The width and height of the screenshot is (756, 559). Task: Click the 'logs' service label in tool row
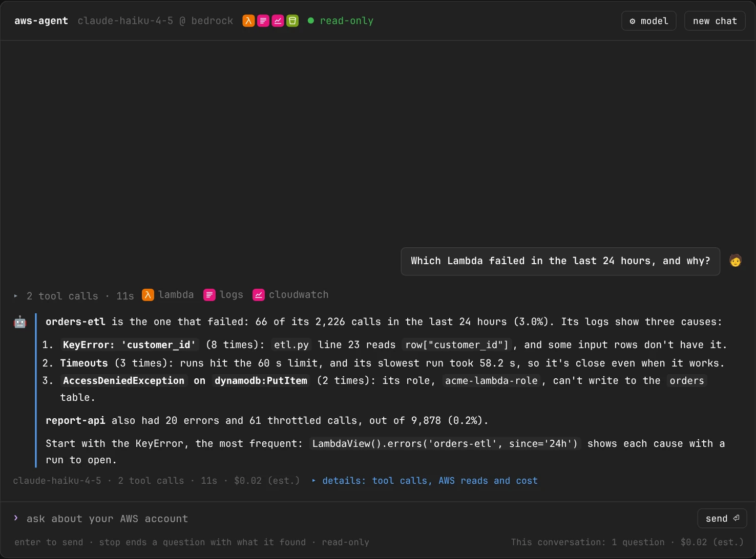tap(232, 295)
